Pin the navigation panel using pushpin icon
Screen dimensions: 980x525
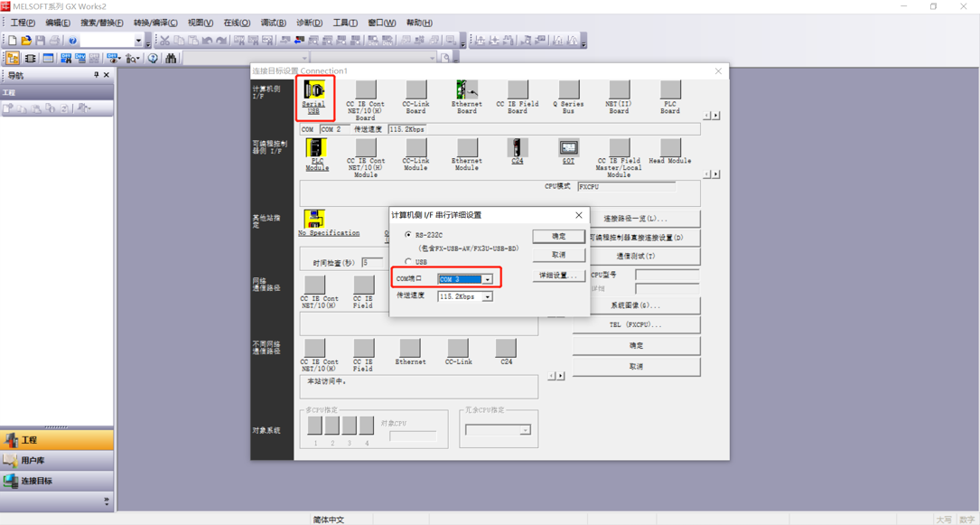[x=97, y=75]
